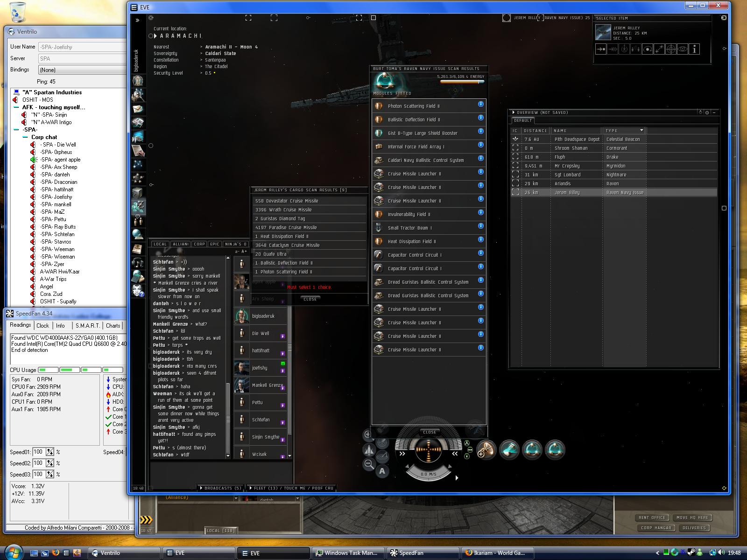Open the help mask sidebar icon
Viewport: 747px width, 560px height.
pyautogui.click(x=138, y=290)
